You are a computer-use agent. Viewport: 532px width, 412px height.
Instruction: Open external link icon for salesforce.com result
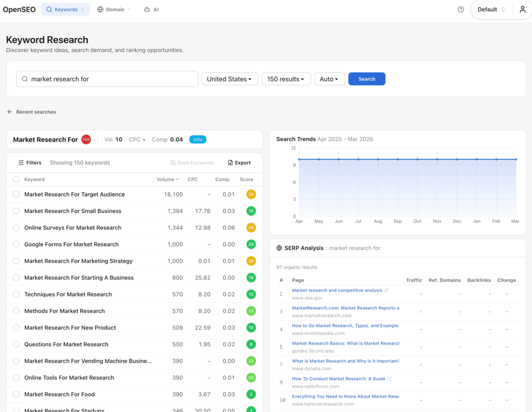(390, 379)
